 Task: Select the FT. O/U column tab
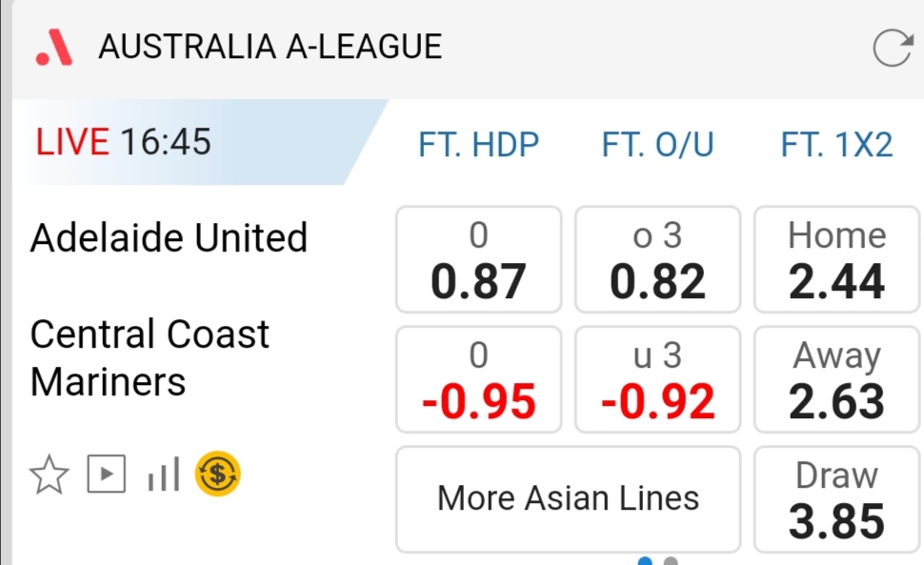tap(657, 145)
